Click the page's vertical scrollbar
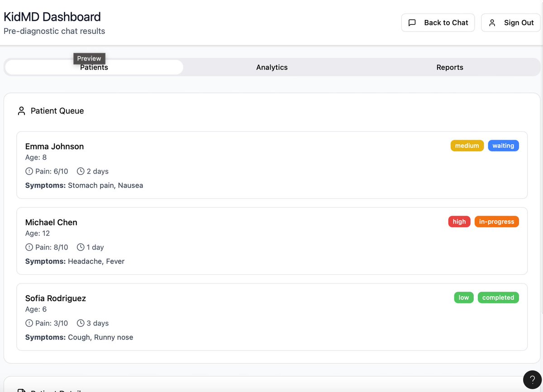543x392 pixels. click(x=542, y=158)
